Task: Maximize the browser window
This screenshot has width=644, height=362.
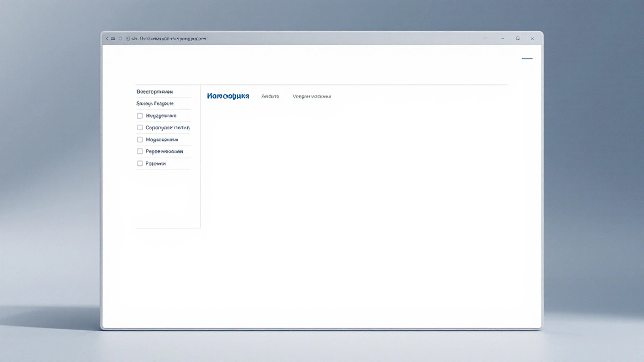Action: point(517,39)
